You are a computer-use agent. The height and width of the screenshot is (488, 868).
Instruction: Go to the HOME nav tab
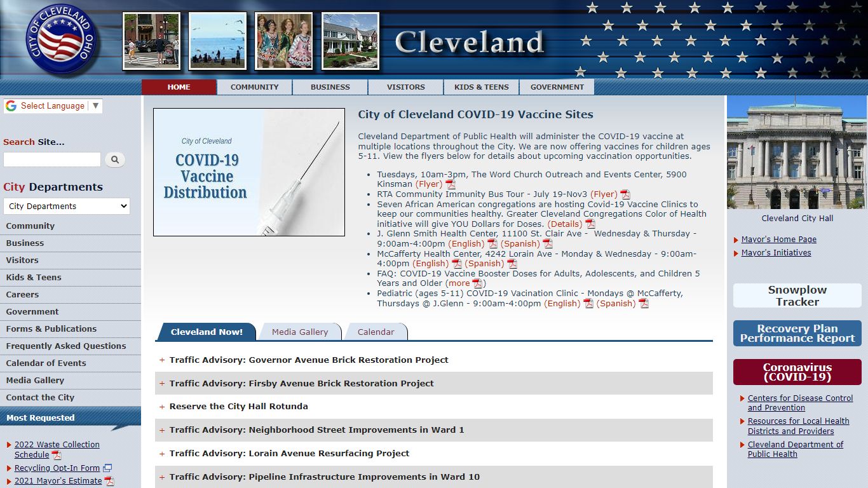tap(179, 87)
